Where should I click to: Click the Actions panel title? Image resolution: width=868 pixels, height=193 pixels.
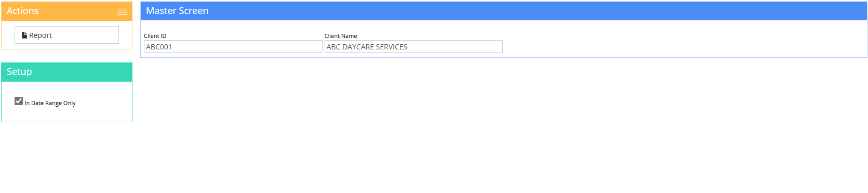[22, 11]
